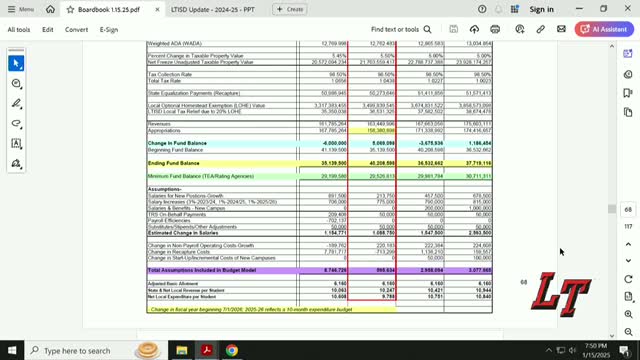Open the All tools menu
Viewport: 640px width, 360px height.
[x=19, y=29]
